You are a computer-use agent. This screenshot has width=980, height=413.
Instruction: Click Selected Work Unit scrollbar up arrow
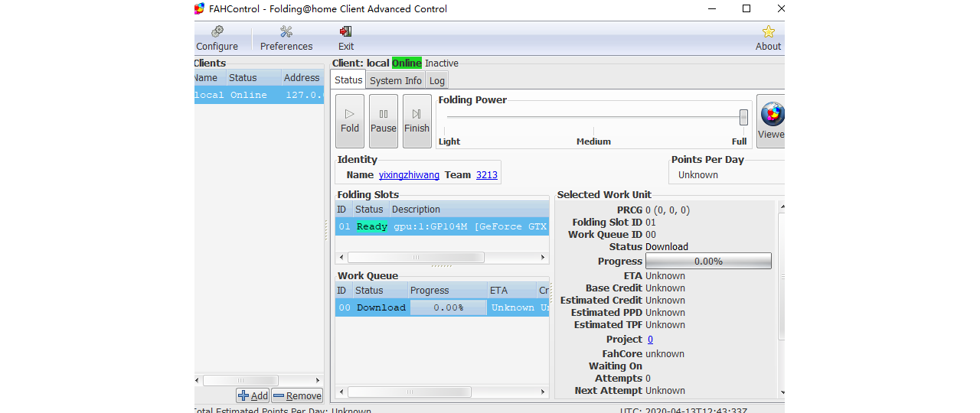point(782,206)
